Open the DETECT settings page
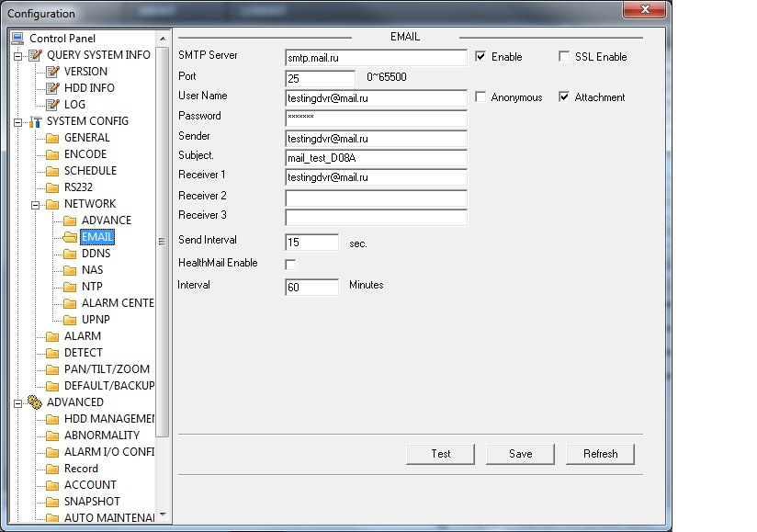Viewport: 757px width, 532px height. [83, 353]
